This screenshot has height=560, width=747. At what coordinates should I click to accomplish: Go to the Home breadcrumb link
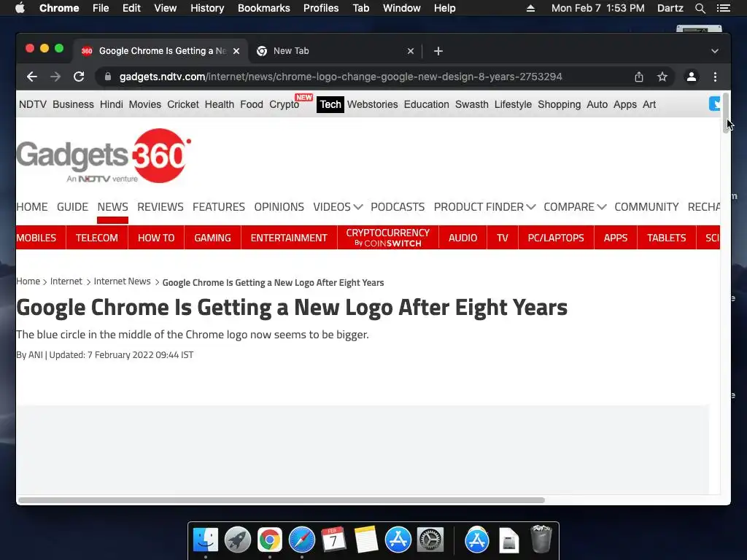pyautogui.click(x=28, y=281)
